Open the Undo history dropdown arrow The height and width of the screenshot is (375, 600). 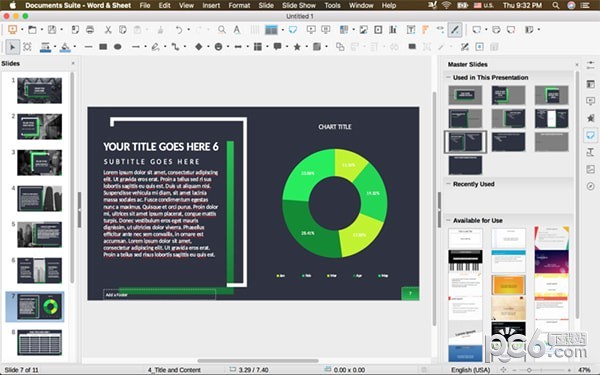pos(188,30)
